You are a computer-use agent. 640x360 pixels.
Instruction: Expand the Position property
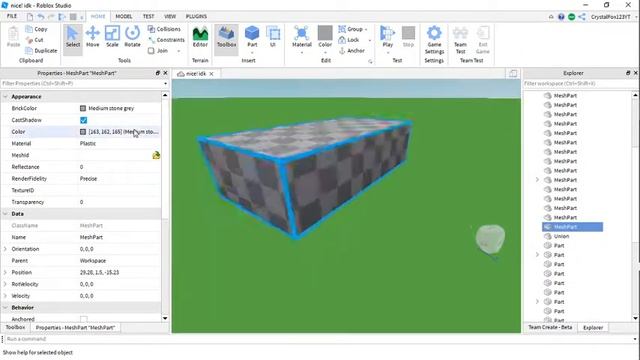coord(5,272)
